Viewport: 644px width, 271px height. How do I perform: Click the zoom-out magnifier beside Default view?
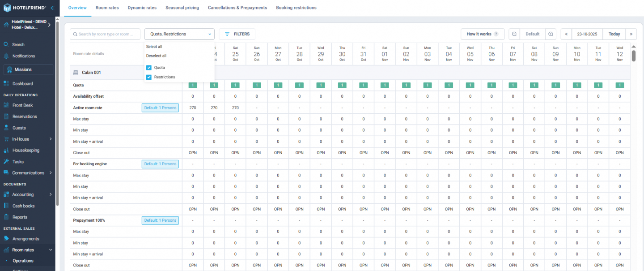click(x=514, y=34)
